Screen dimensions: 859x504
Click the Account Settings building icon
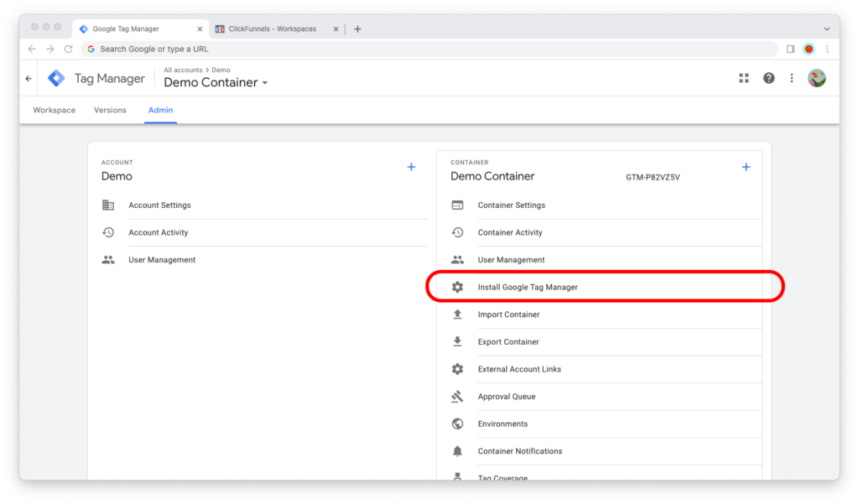tap(108, 205)
